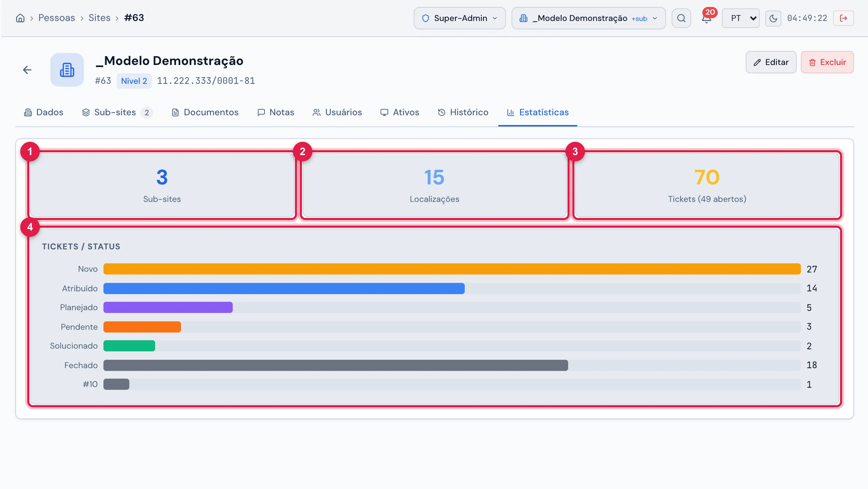Click the Editar button
Image resolution: width=868 pixels, height=489 pixels.
pyautogui.click(x=771, y=62)
